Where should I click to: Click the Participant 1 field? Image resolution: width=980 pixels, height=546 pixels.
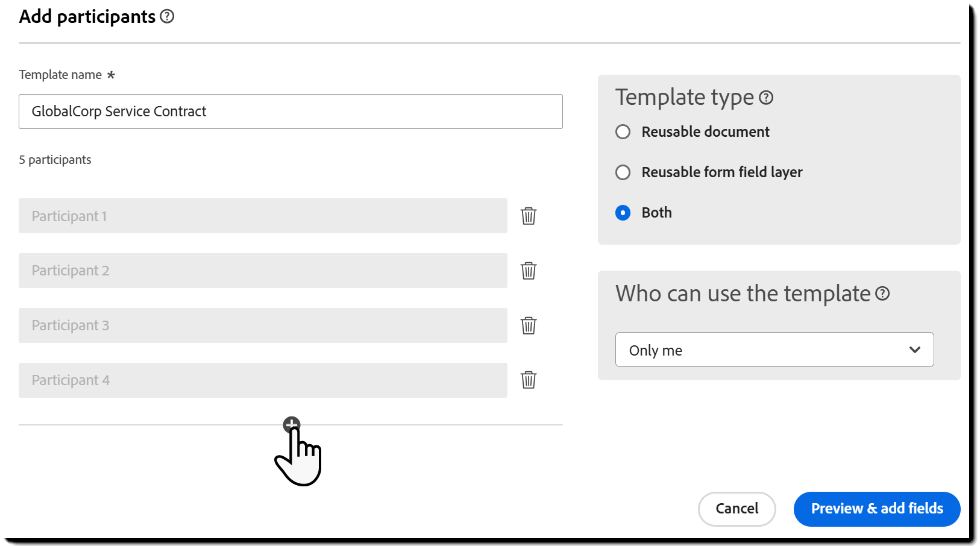click(x=263, y=216)
